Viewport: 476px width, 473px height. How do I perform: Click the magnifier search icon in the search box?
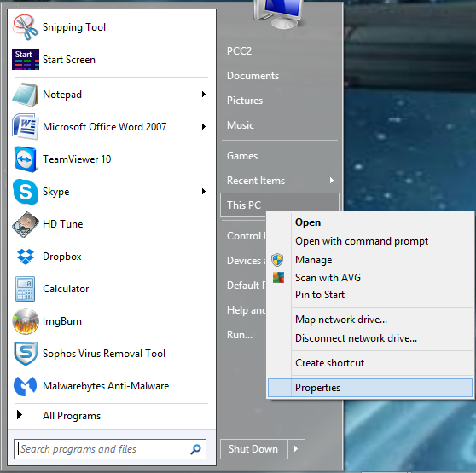coord(196,449)
